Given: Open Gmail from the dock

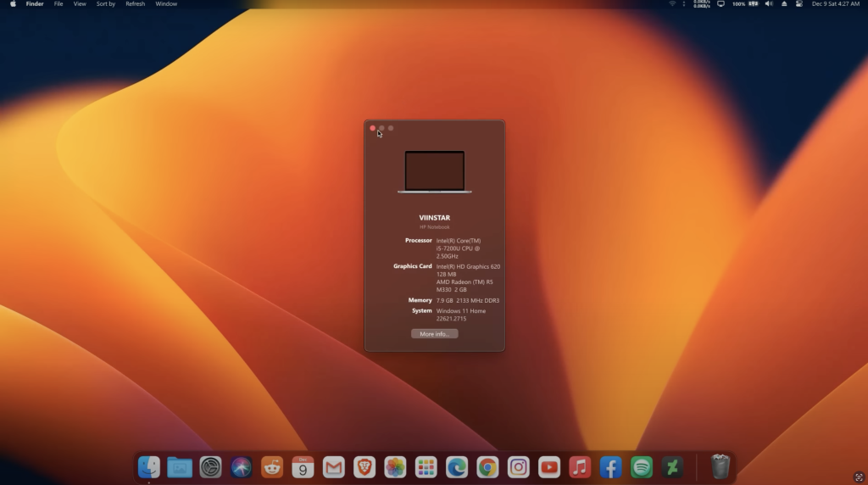Looking at the screenshot, I should coord(333,467).
